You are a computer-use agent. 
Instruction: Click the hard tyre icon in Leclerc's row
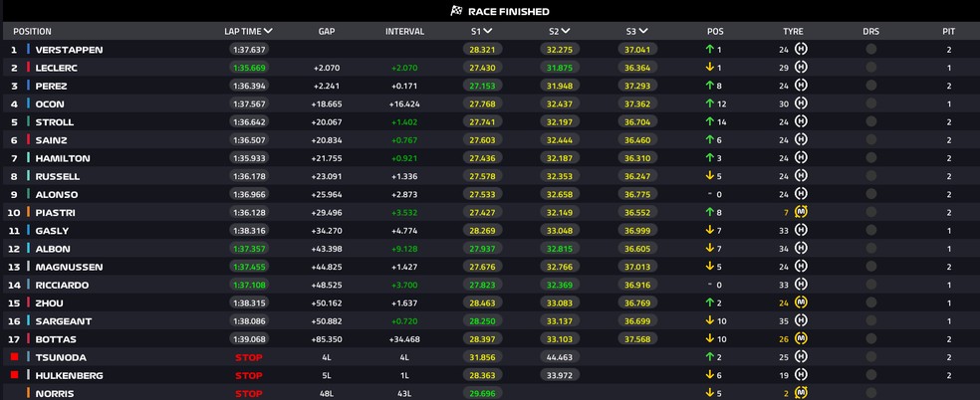[x=801, y=67]
